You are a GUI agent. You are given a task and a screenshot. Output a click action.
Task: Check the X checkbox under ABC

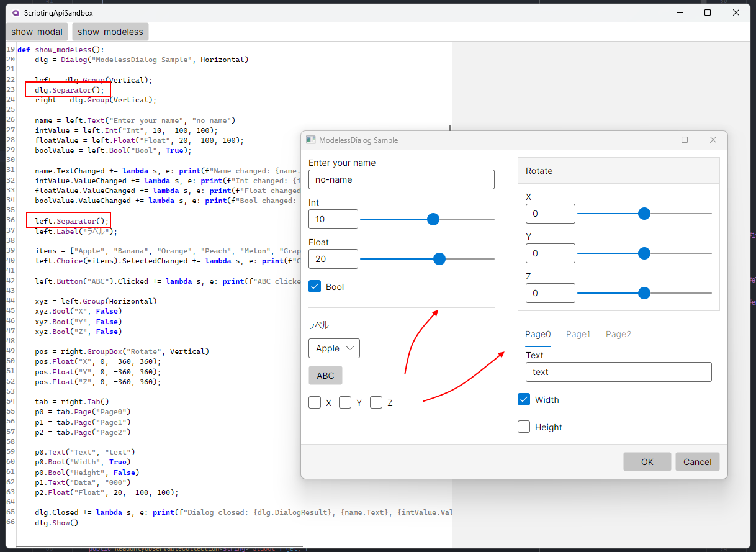click(315, 403)
